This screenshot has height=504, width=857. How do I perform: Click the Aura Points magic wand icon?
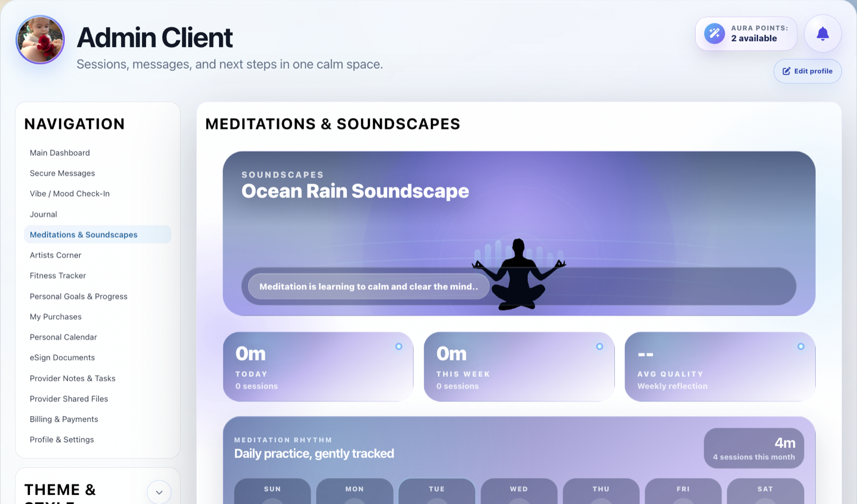715,34
